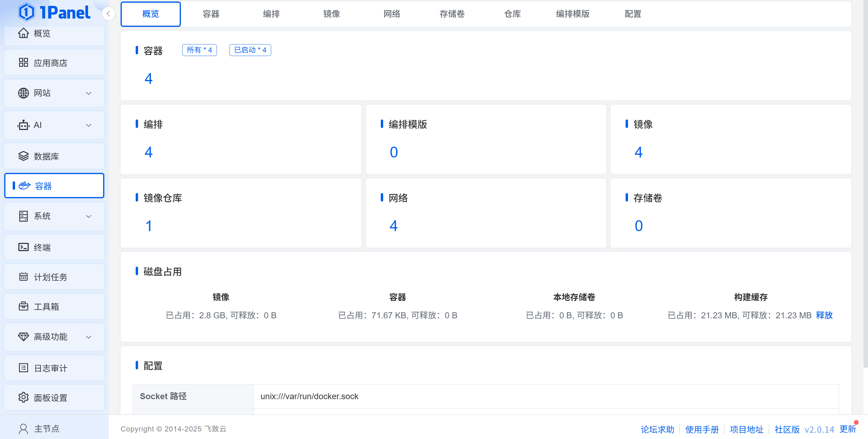The width and height of the screenshot is (868, 439).
Task: Open 数据库 via stacked layers icon
Action: 23,156
